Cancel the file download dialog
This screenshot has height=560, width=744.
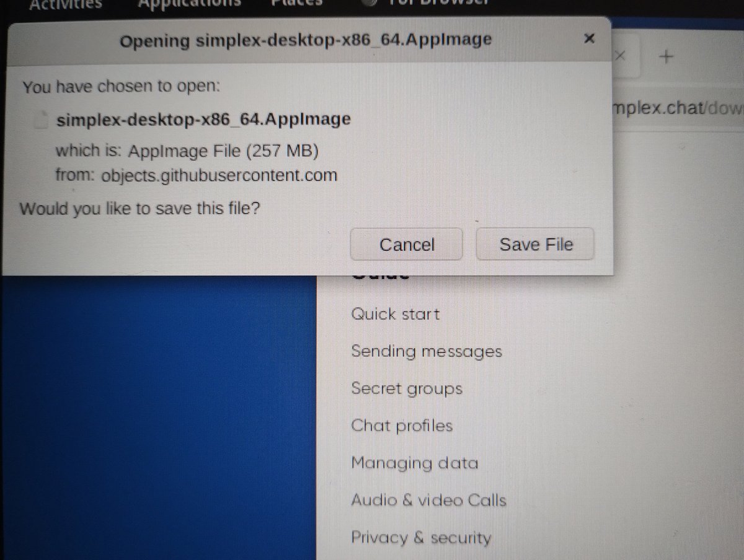point(407,245)
